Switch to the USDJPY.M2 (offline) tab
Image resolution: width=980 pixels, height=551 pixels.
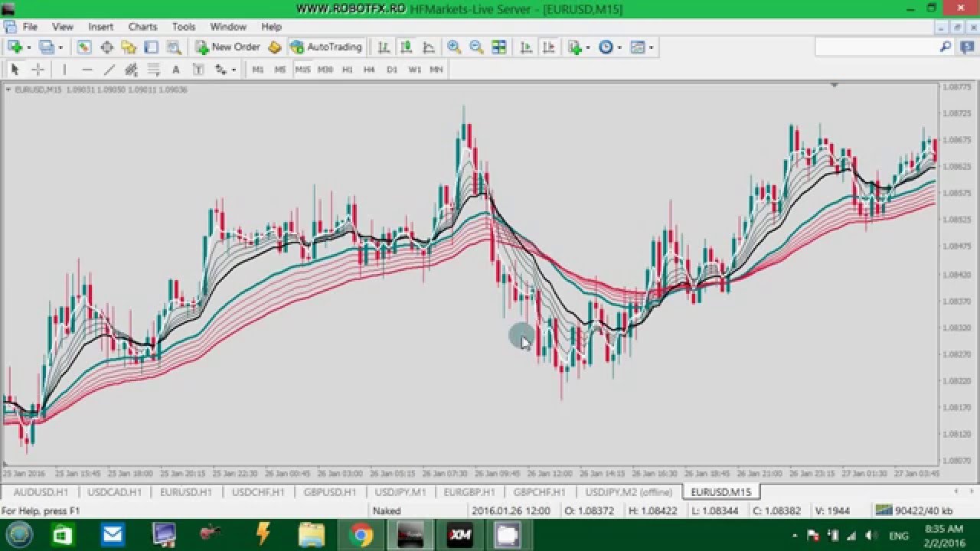point(629,492)
